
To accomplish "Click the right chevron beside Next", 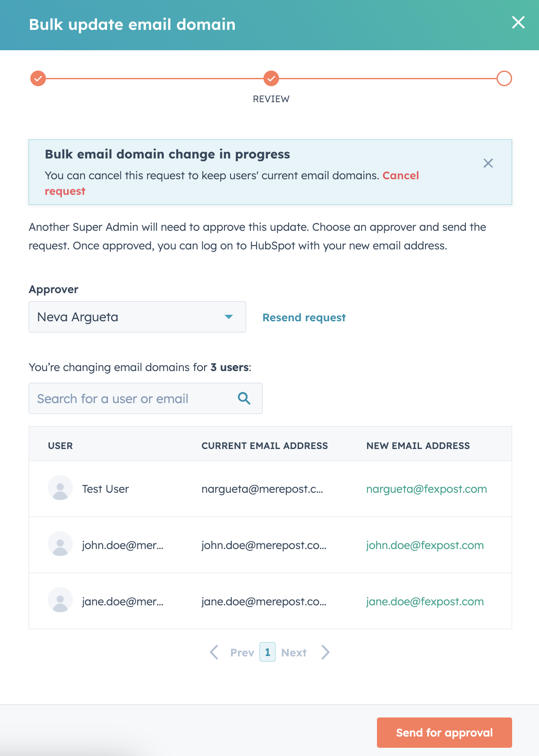I will pyautogui.click(x=325, y=652).
